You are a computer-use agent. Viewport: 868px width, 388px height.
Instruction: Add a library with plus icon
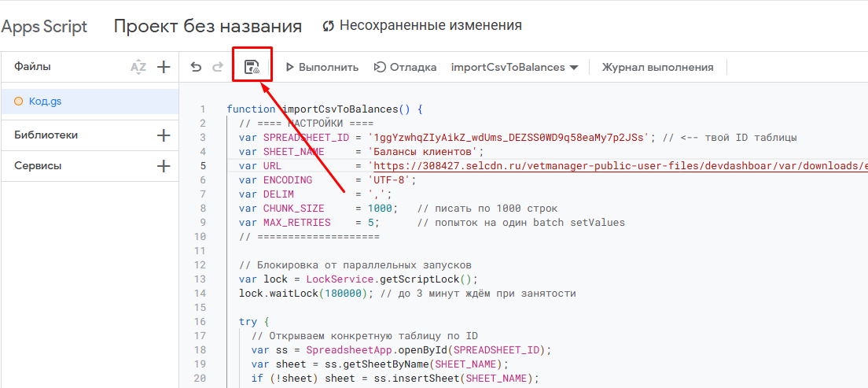(x=164, y=135)
